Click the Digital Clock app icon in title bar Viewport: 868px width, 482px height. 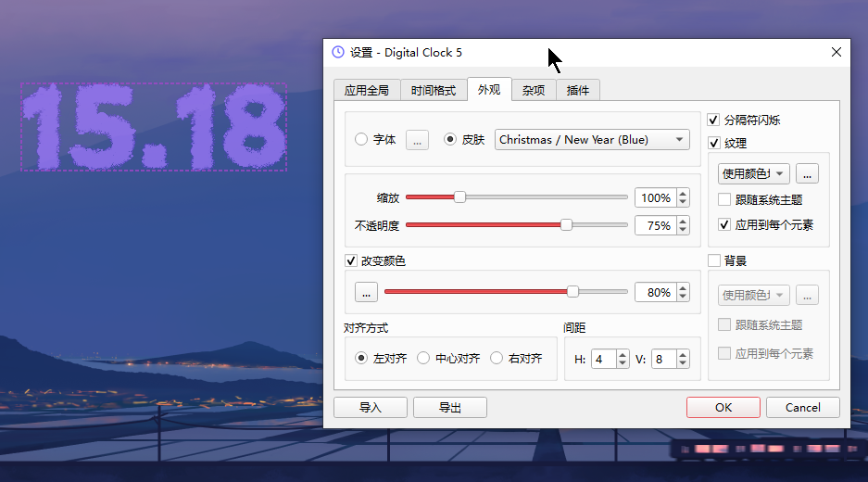pos(338,52)
